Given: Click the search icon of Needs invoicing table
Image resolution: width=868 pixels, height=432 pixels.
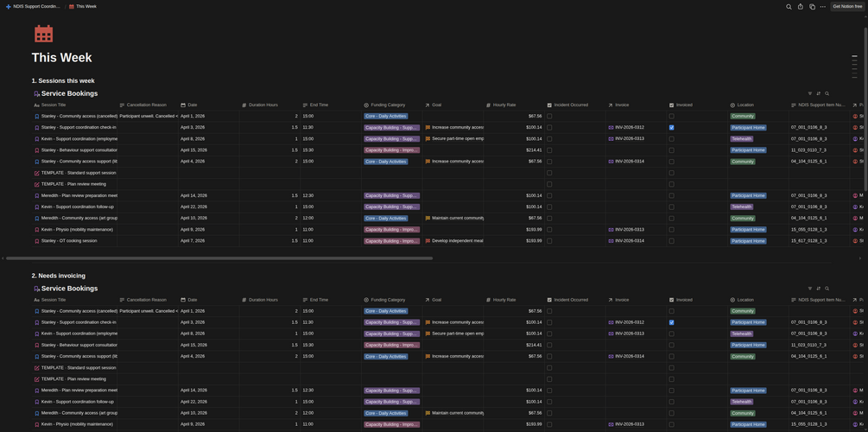Looking at the screenshot, I should click(827, 289).
